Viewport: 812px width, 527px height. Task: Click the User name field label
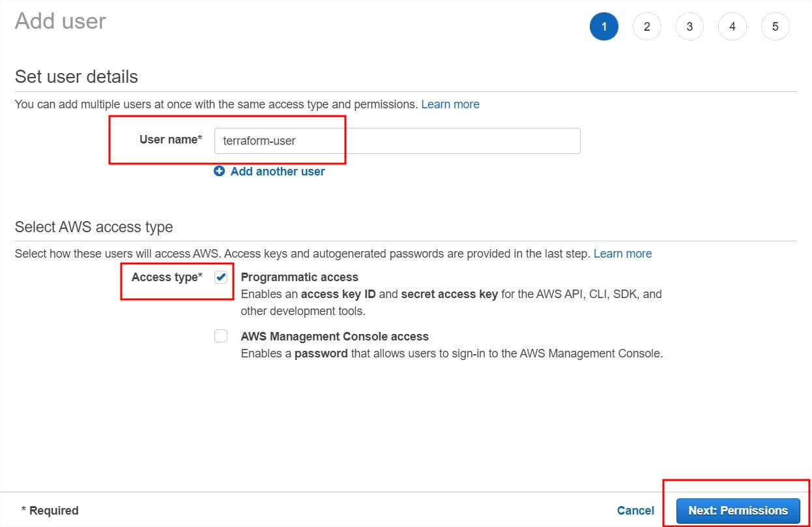(170, 140)
